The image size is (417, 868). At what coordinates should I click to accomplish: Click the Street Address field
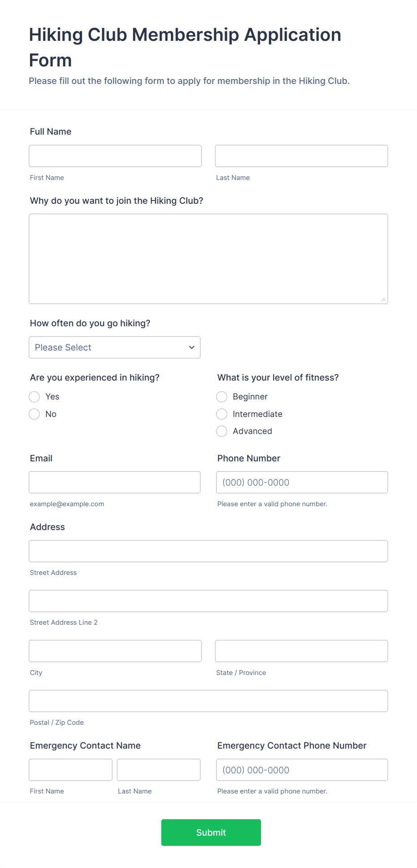coord(208,551)
